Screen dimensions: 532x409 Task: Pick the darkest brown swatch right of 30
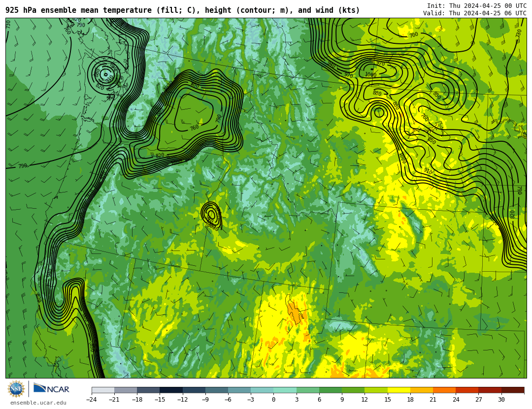pos(513,390)
